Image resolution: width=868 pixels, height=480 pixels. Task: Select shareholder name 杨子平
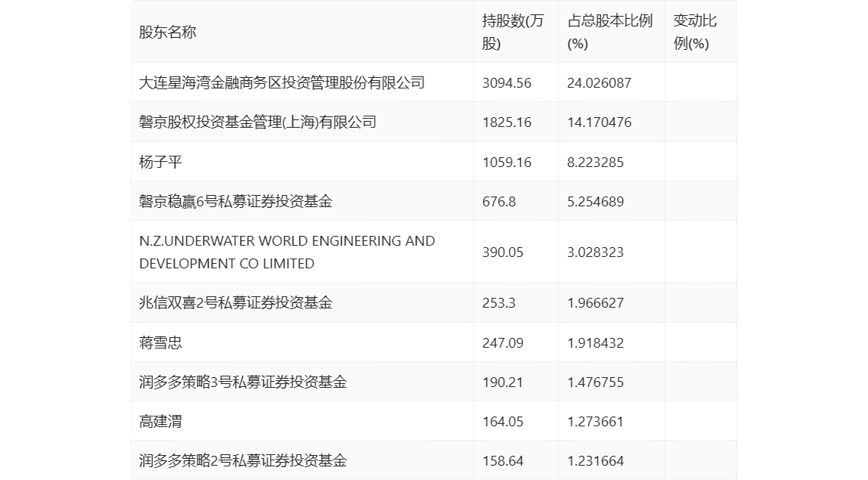point(160,162)
